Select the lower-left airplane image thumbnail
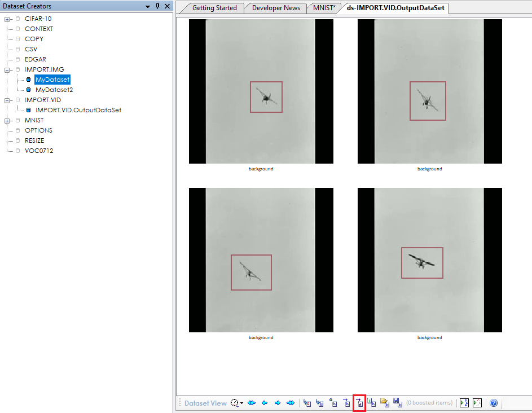 (261, 260)
